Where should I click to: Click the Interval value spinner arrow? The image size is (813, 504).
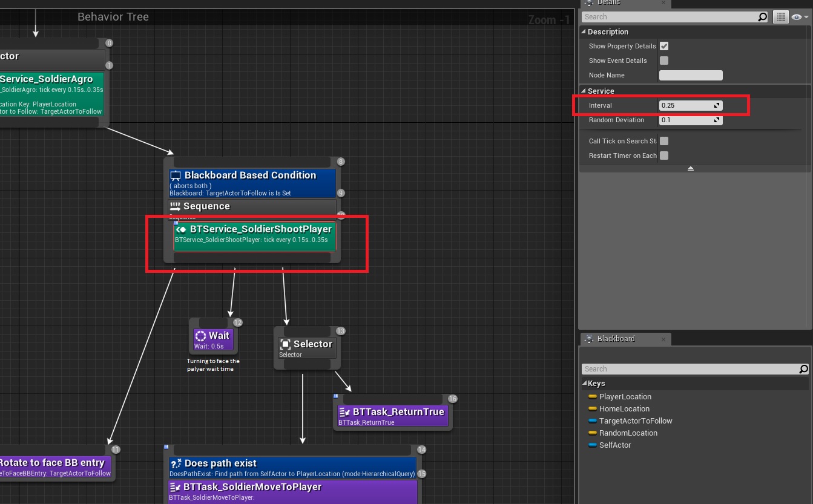pos(717,105)
